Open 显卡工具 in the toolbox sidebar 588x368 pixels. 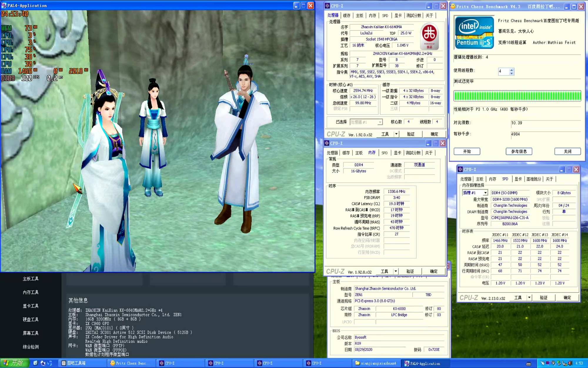pos(31,306)
